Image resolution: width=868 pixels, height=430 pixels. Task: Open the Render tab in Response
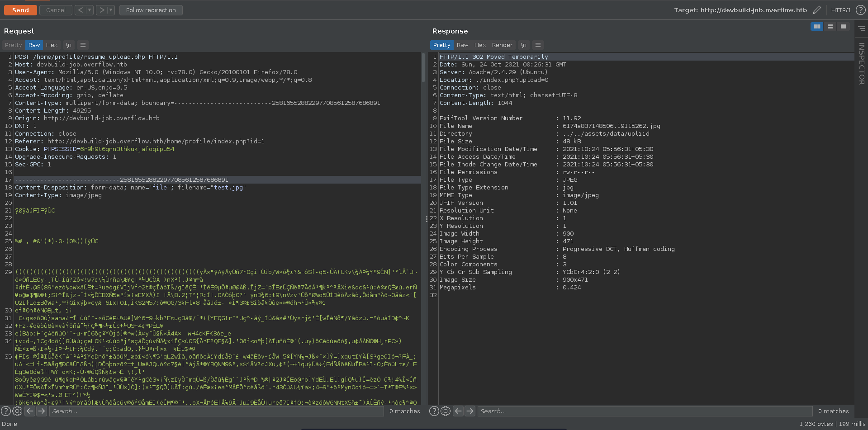point(502,45)
